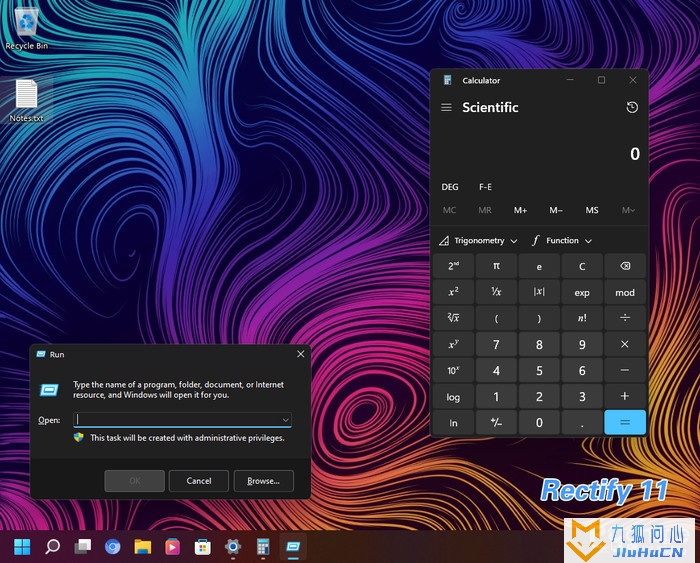
Task: Select the Run app on taskbar
Action: (293, 546)
